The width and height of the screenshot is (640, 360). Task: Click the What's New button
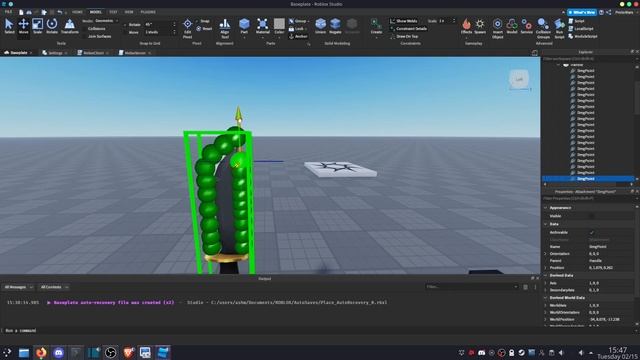coord(582,12)
